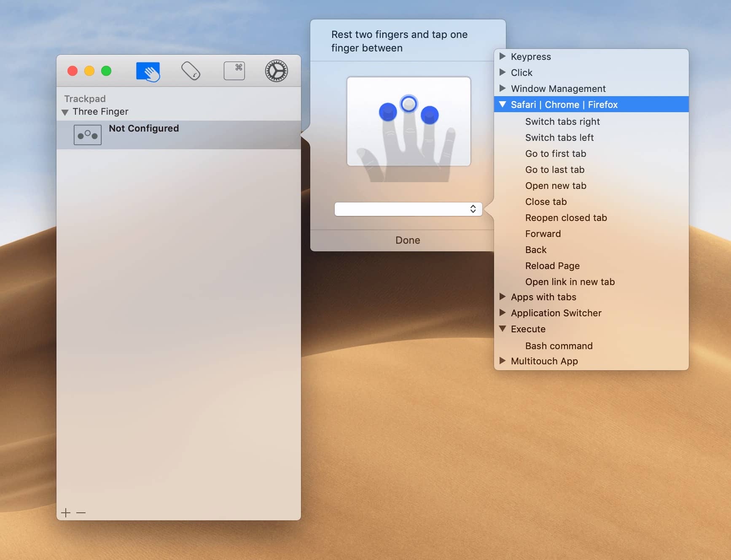Select the Application Switcher category label
The image size is (731, 560).
click(556, 313)
